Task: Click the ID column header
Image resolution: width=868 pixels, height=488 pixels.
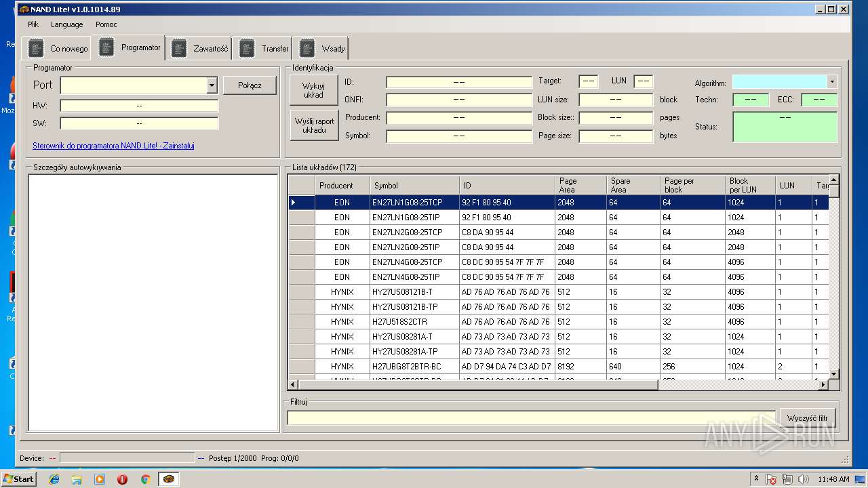Action: pyautogui.click(x=507, y=185)
